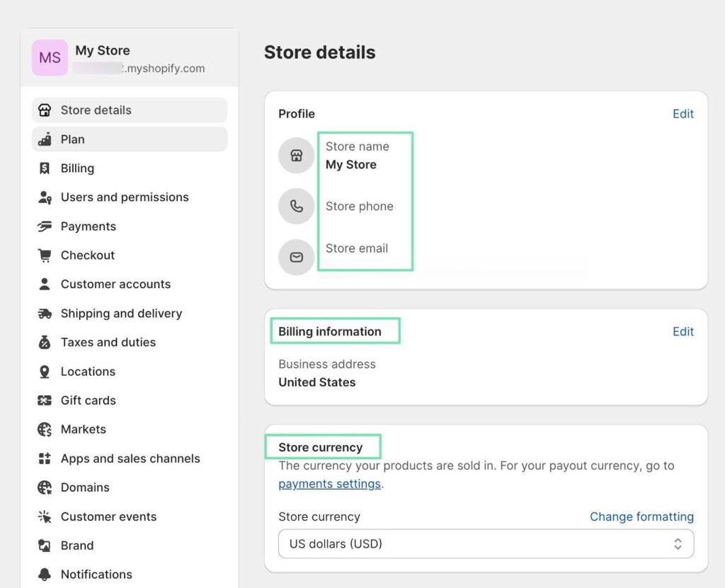Go to Payments in the sidebar
Viewport: 725px width, 588px height.
tap(88, 226)
